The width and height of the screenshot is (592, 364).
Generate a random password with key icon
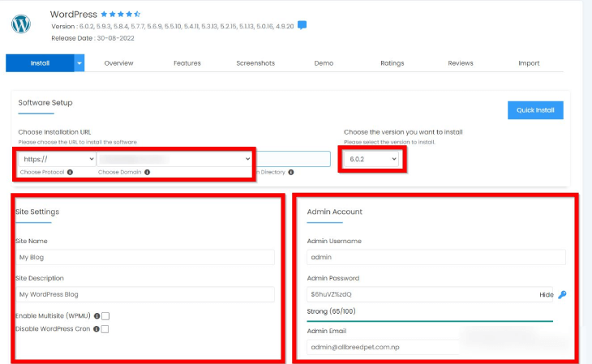click(562, 294)
